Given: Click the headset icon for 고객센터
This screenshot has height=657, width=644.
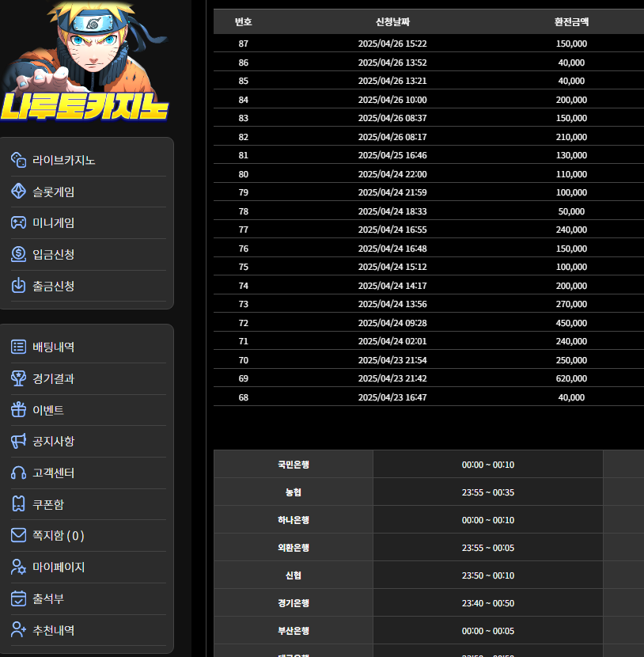Looking at the screenshot, I should click(x=19, y=473).
